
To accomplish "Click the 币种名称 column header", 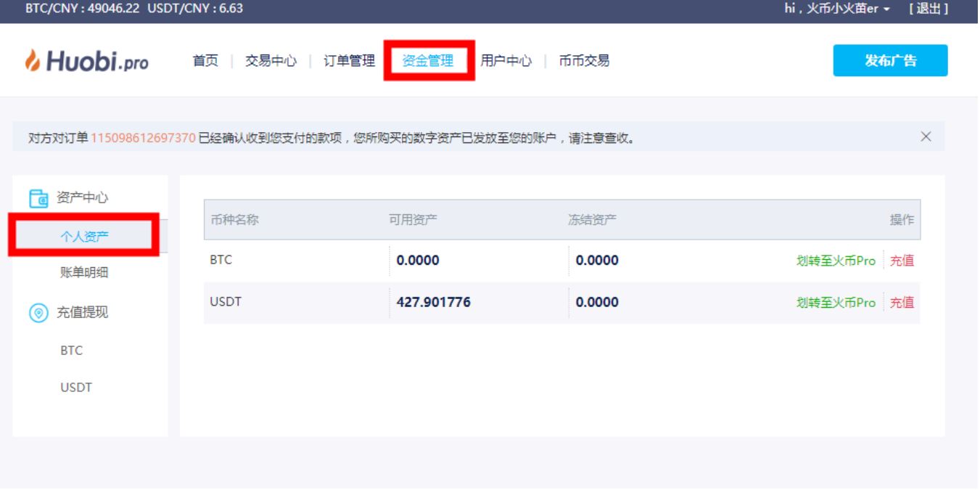I will [235, 220].
